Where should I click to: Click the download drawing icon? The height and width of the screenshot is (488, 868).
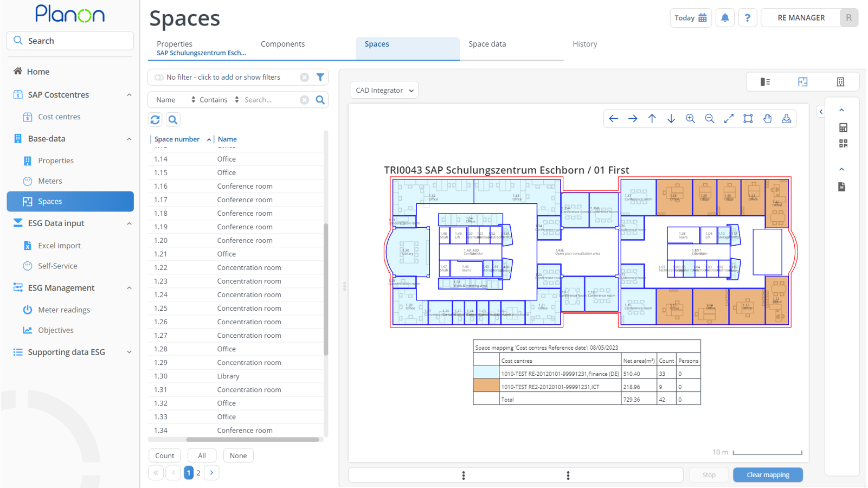click(x=786, y=119)
